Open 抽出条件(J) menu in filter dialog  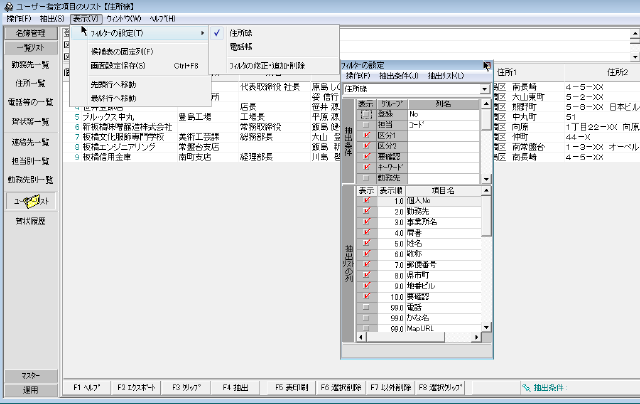tap(399, 76)
